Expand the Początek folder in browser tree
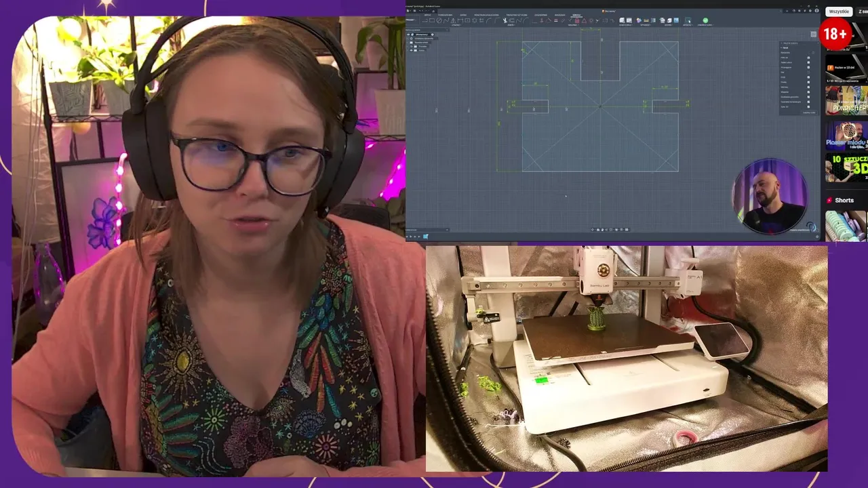 [407, 47]
